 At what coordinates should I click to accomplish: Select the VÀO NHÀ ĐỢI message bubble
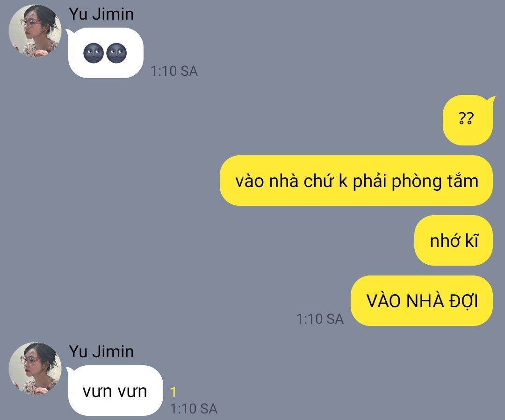[x=422, y=301]
